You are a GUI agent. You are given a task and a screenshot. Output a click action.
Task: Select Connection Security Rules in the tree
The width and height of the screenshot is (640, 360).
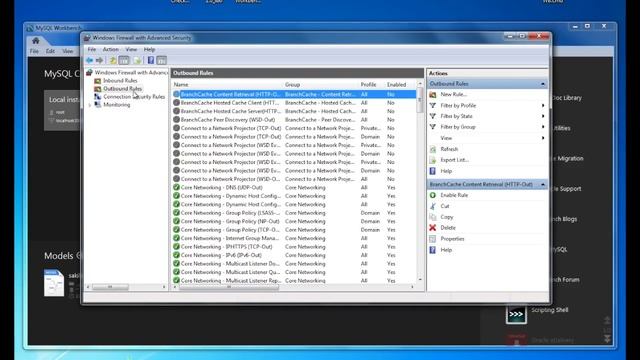coord(133,97)
